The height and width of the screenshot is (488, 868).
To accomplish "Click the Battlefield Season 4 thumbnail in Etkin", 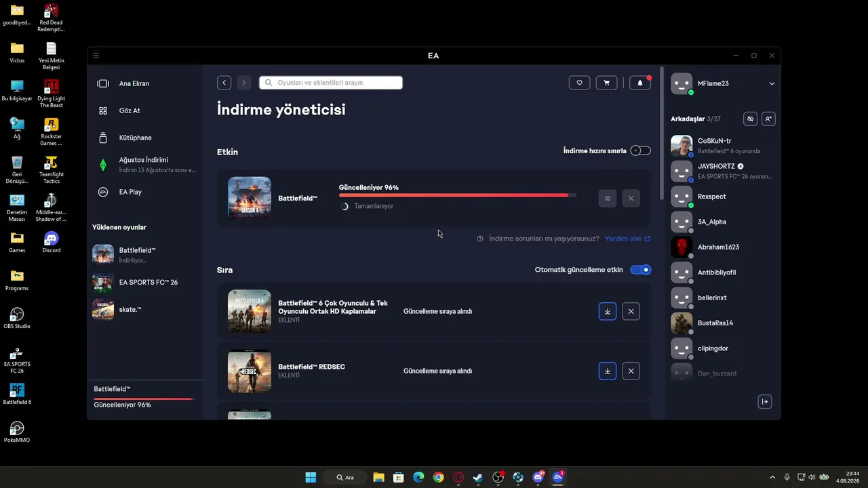I will click(250, 198).
